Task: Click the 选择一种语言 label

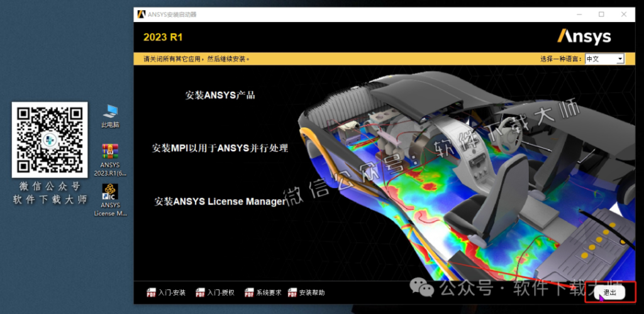Action: (562, 59)
